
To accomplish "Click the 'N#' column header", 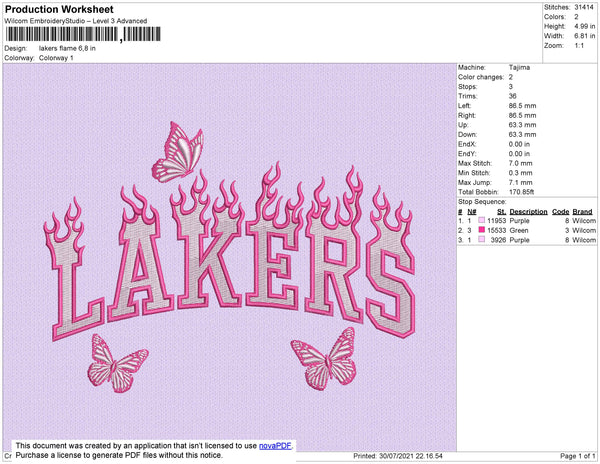I will (472, 212).
